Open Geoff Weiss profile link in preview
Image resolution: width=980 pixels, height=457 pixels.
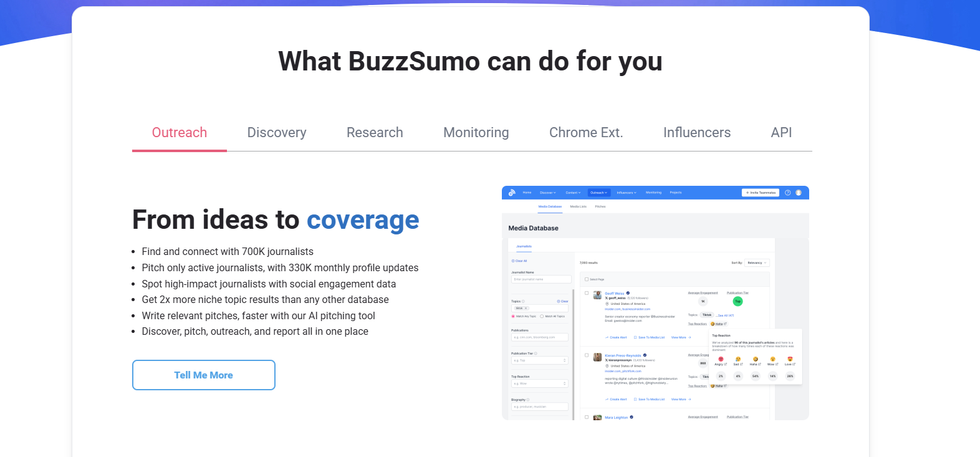(615, 293)
